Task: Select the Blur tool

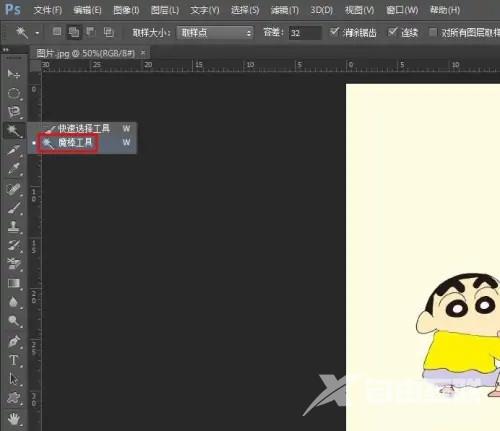Action: tap(14, 302)
